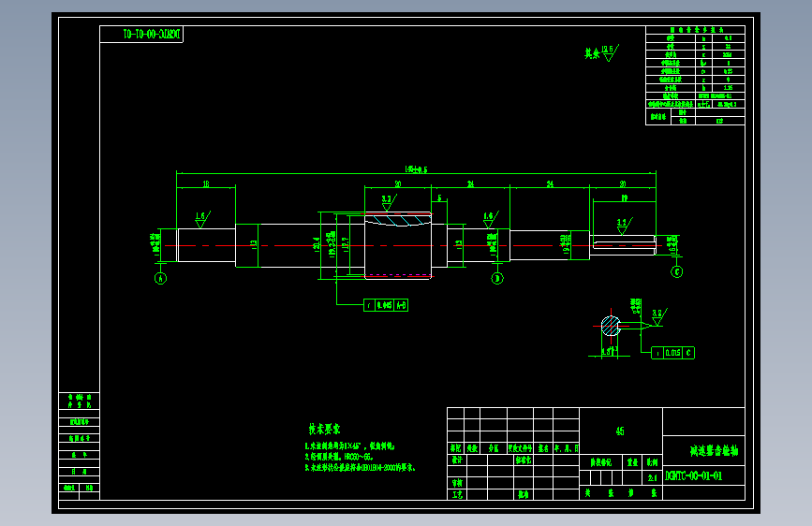The image size is (812, 526).
Task: Click datum circle D below the shaft middle
Action: [x=497, y=279]
